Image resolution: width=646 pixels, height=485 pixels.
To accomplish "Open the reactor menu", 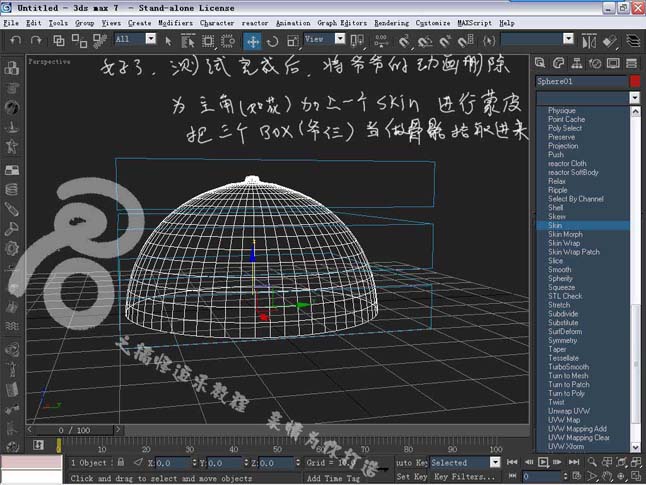I will [x=255, y=23].
